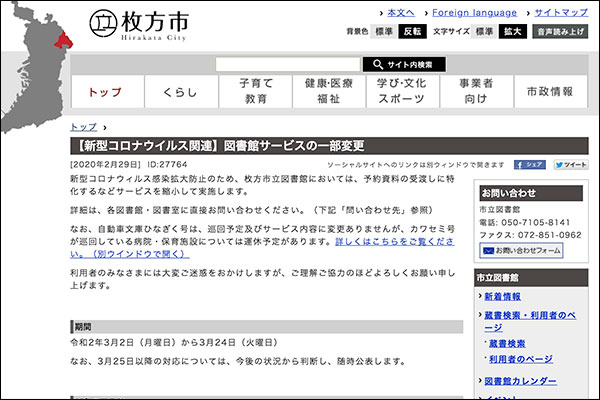The width and height of the screenshot is (600, 400).
Task: Start audio reading with 音声読み上げ
Action: (x=560, y=32)
